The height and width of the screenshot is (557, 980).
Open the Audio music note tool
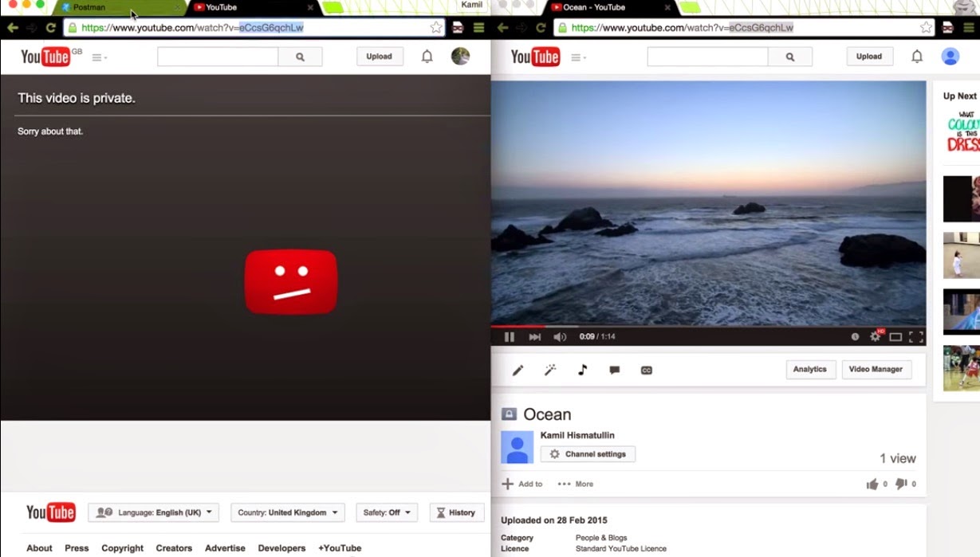(x=582, y=370)
